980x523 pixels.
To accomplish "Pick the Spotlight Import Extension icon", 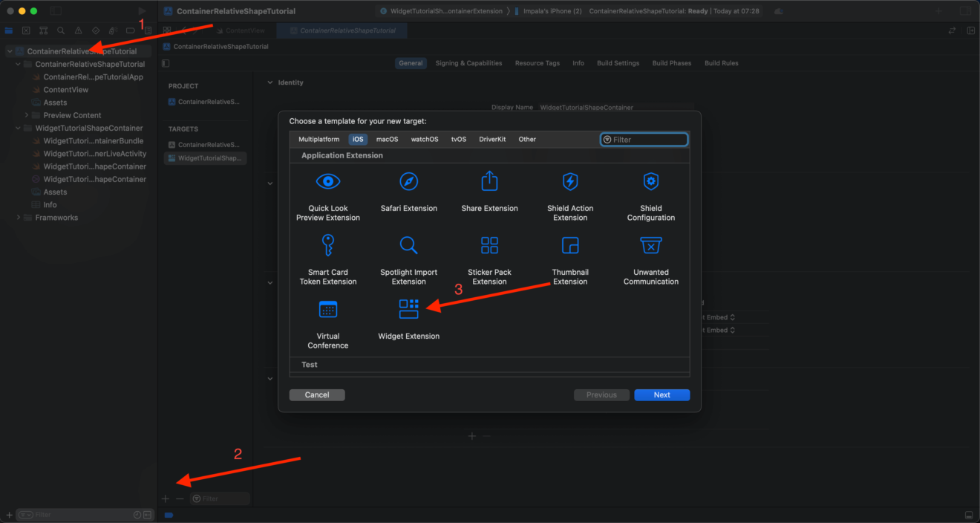I will point(408,246).
